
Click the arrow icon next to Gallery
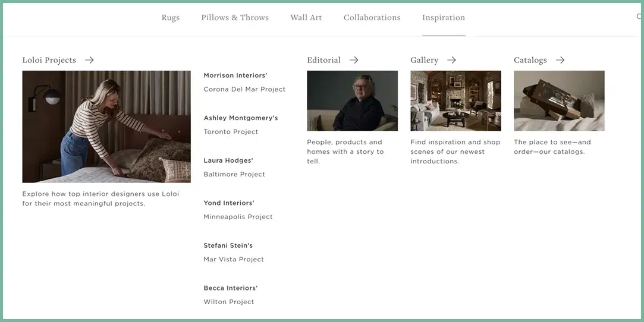[451, 60]
